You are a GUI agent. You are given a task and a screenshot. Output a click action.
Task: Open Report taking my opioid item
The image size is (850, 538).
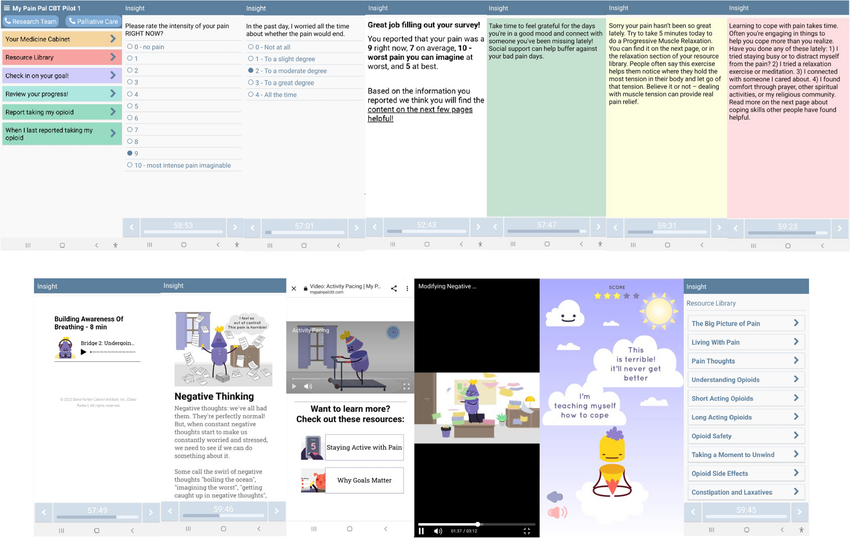pyautogui.click(x=61, y=112)
